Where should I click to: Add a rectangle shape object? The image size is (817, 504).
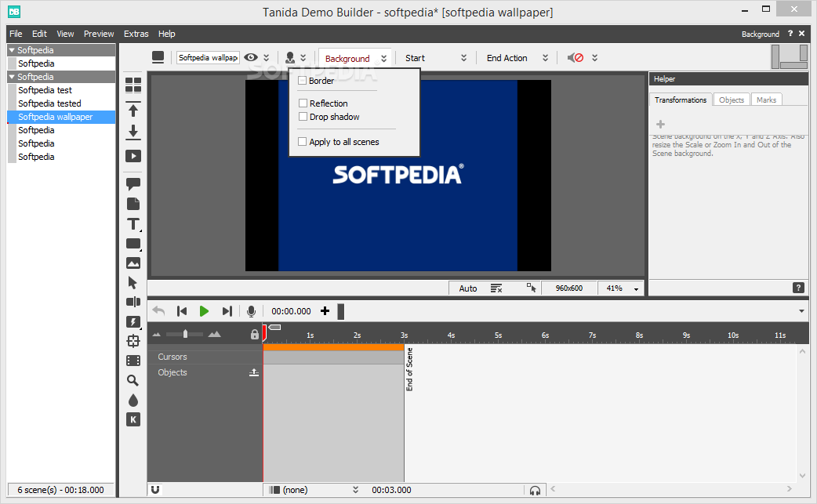(x=133, y=244)
